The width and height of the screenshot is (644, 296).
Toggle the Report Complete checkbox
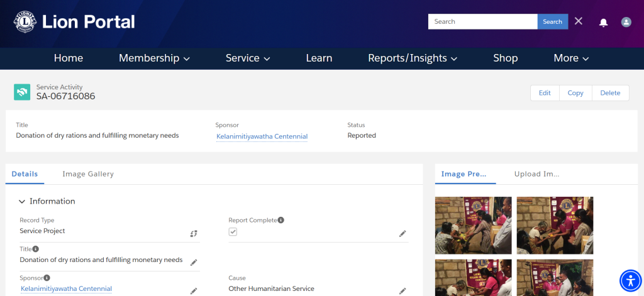point(233,232)
